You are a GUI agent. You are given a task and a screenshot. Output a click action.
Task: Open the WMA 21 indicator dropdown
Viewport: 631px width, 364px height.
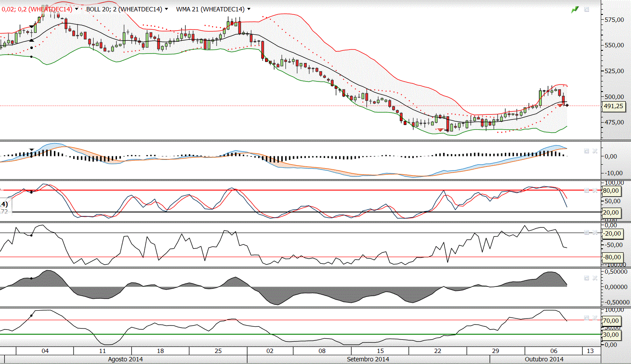pos(249,9)
